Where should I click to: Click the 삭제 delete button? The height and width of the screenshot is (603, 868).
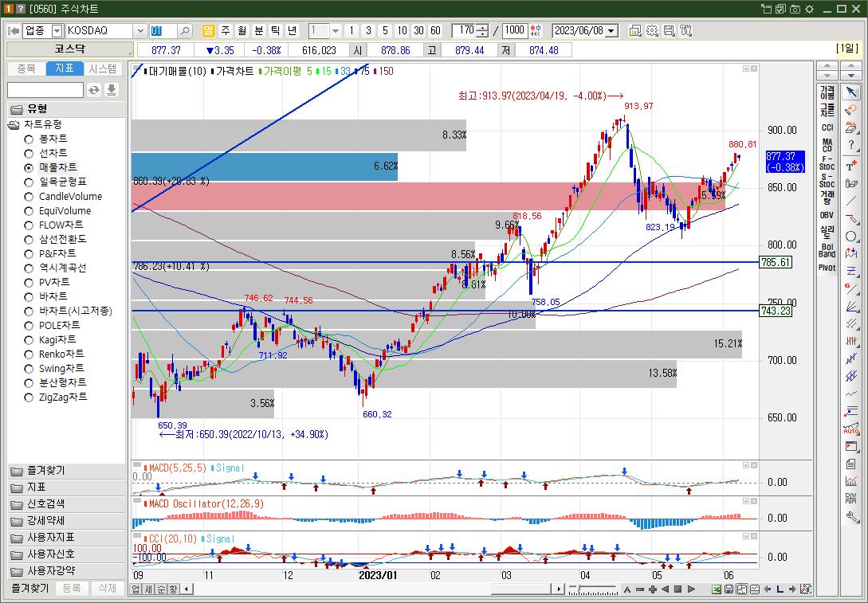(108, 588)
